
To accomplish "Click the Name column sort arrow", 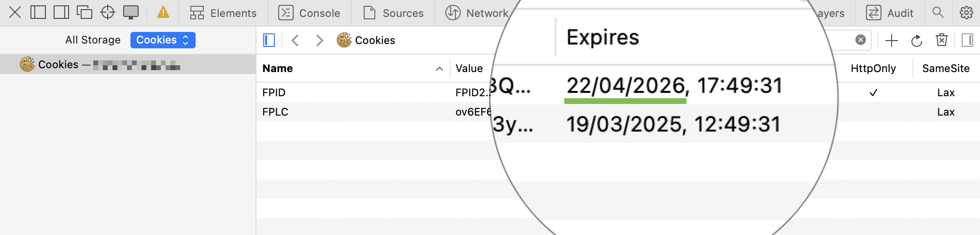I will [439, 69].
